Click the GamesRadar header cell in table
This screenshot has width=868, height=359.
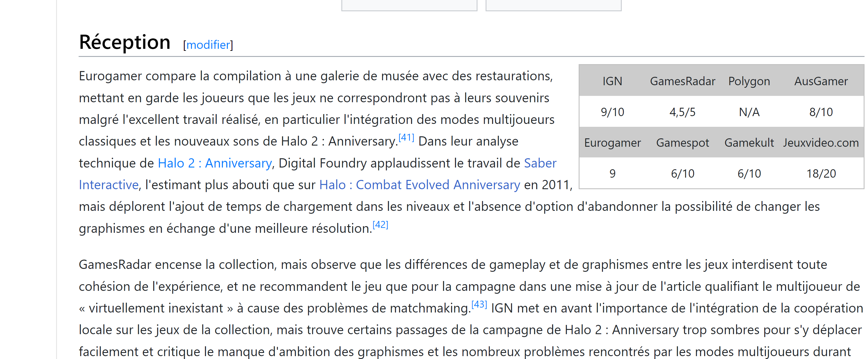[x=682, y=81]
